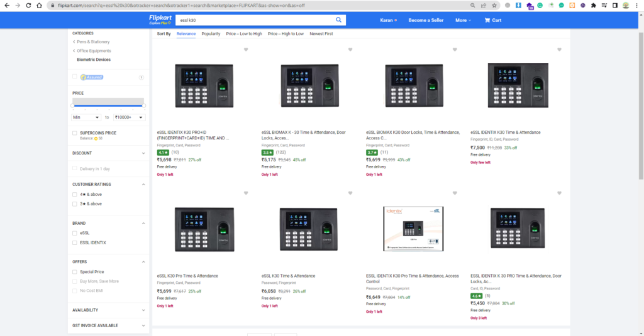Switch sorting to Newest First
The image size is (644, 336).
321,34
